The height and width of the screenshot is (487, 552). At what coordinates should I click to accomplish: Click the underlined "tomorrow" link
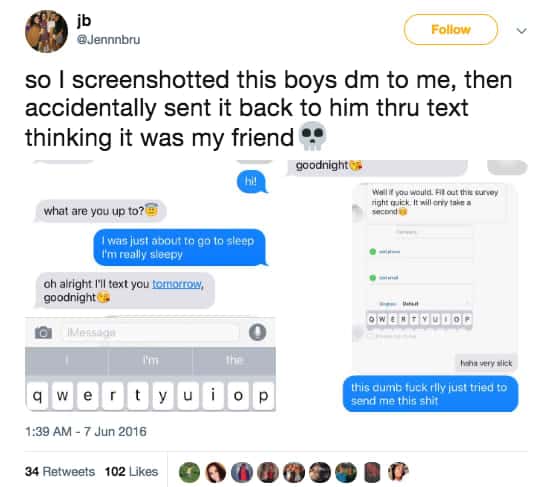click(177, 284)
